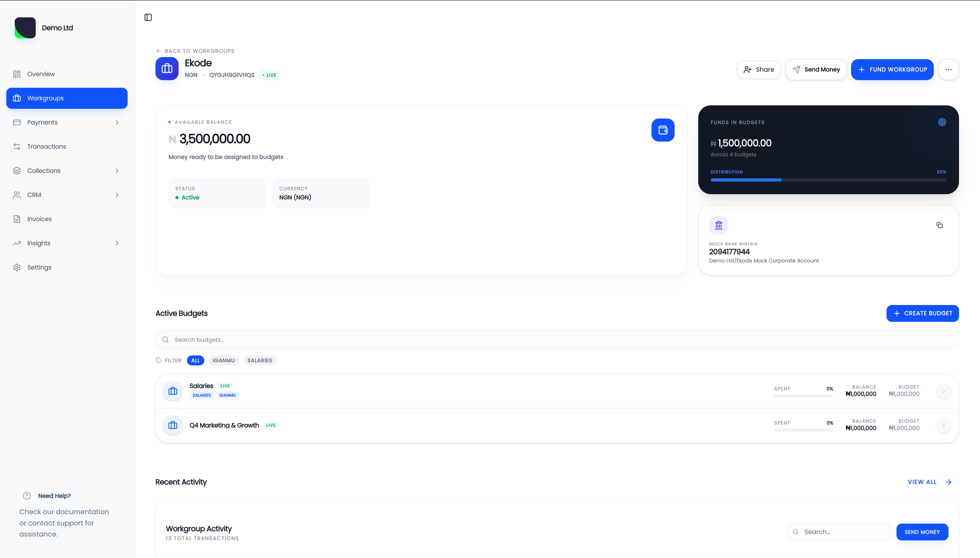Open Salaries budget row chevron
This screenshot has width=980, height=558.
coord(943,391)
